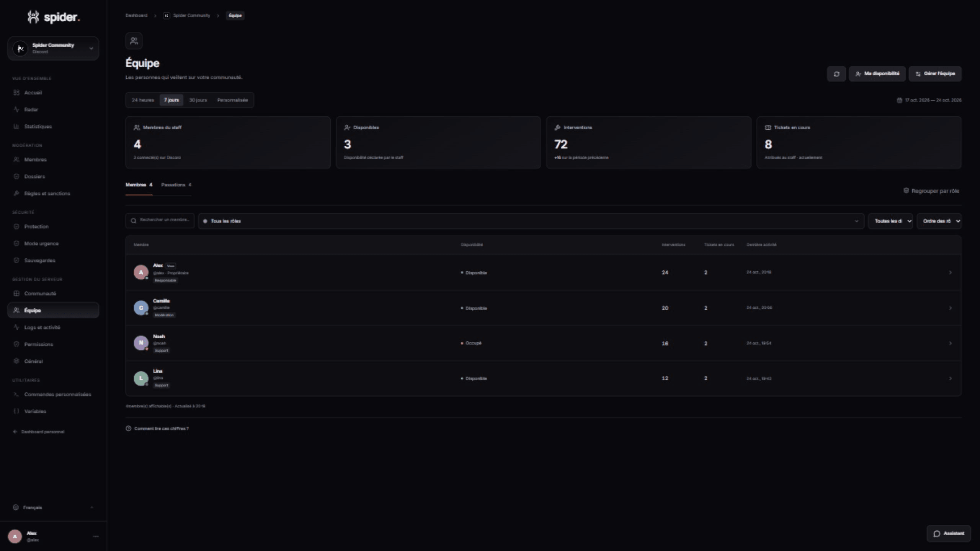
Task: Open the Toutes les disponibilités dropdown
Action: pyautogui.click(x=890, y=221)
